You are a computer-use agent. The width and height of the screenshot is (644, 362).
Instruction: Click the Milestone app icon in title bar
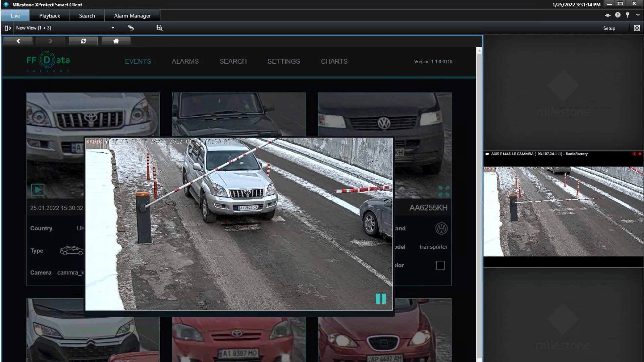pyautogui.click(x=6, y=4)
